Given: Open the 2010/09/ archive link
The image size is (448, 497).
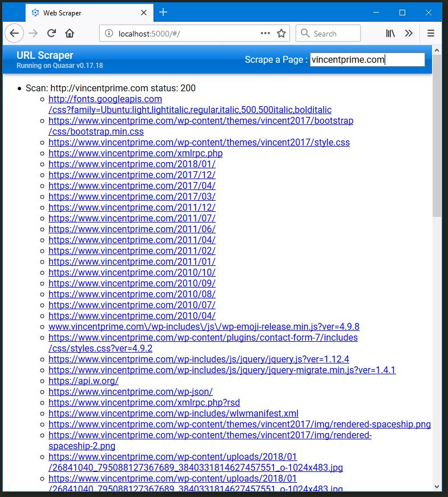Looking at the screenshot, I should pos(132,283).
